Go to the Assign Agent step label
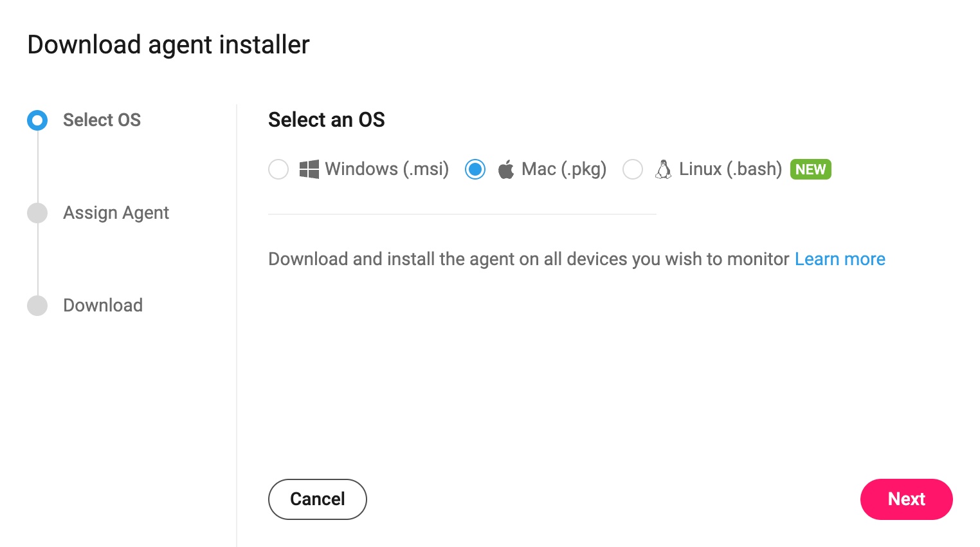Image resolution: width=980 pixels, height=547 pixels. point(116,213)
